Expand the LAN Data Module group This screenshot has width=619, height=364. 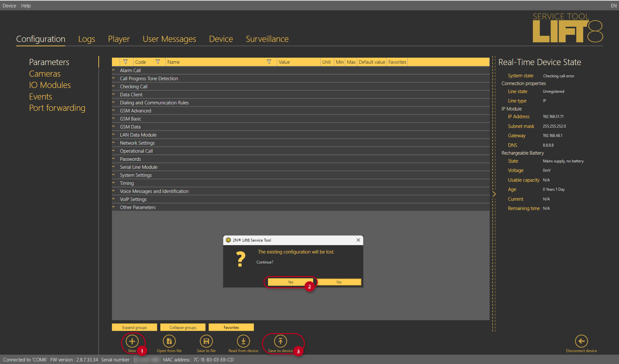[x=114, y=135]
